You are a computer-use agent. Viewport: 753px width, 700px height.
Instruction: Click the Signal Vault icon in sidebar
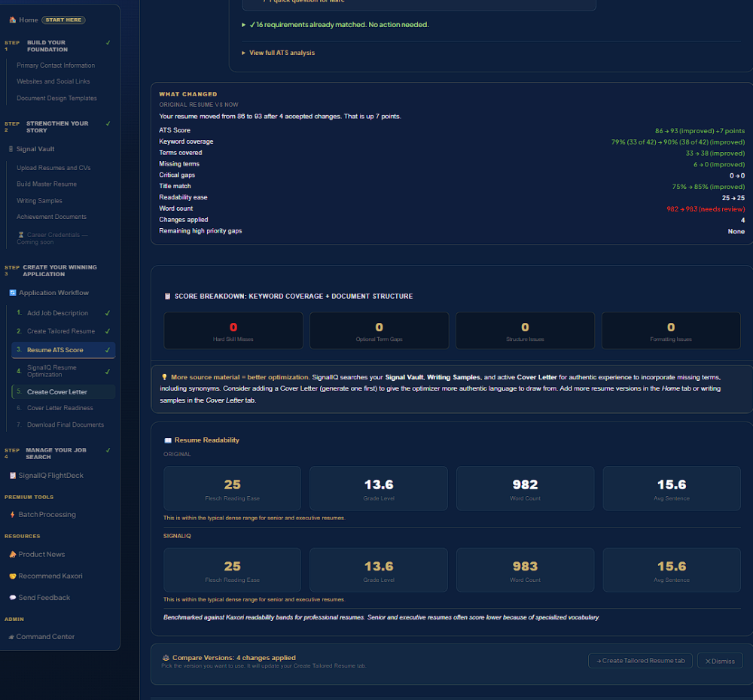point(11,149)
